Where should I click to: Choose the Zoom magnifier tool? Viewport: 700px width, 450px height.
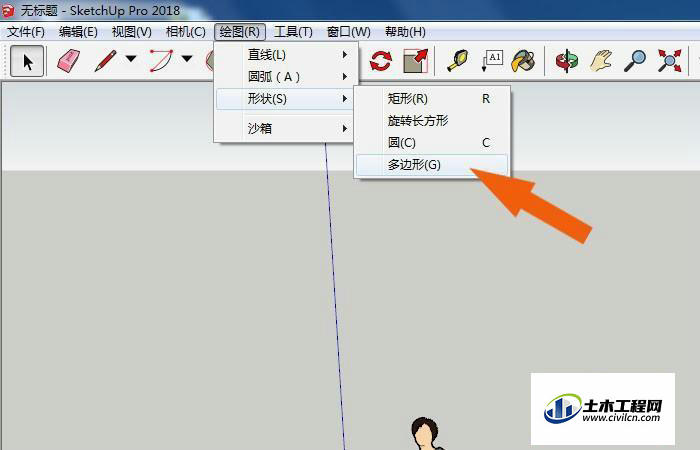(635, 61)
